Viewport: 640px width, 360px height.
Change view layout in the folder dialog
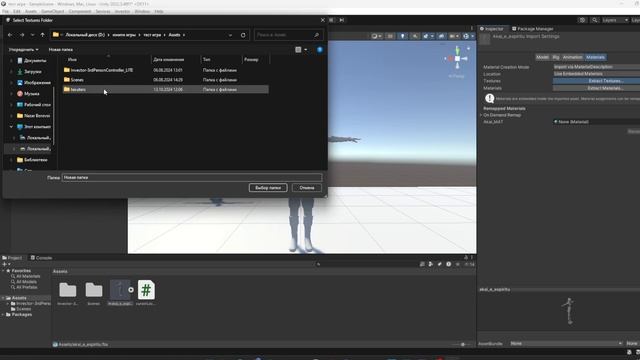298,49
